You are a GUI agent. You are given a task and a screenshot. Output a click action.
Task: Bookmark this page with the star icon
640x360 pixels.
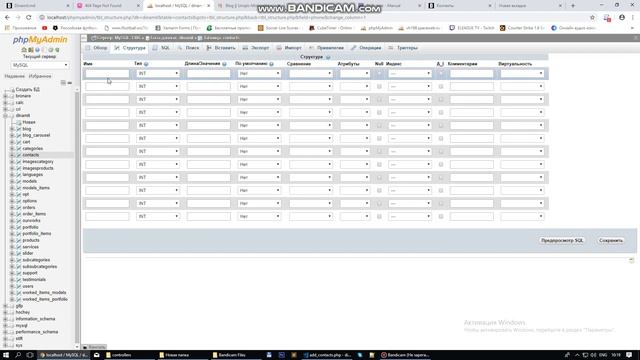coord(592,18)
